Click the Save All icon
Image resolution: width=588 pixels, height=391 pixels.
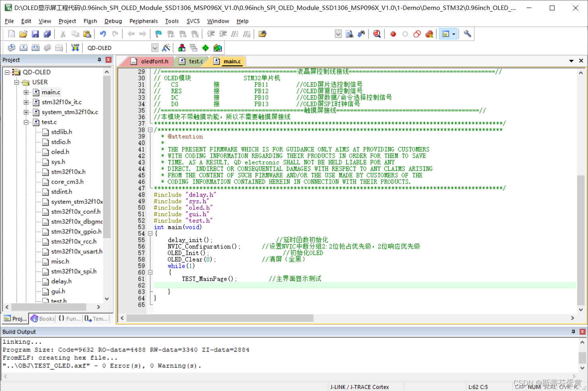(x=47, y=34)
